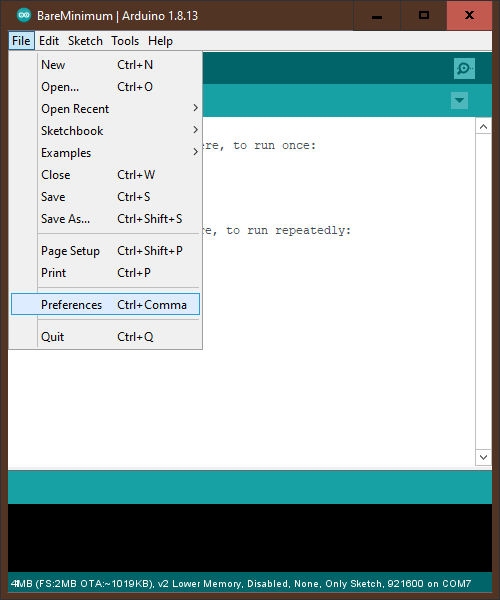Choose New from the File menu
This screenshot has width=500, height=600.
coord(105,65)
